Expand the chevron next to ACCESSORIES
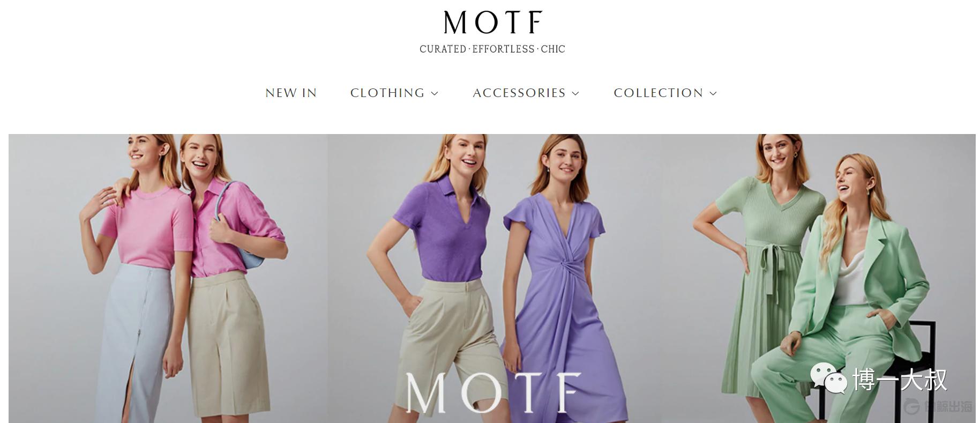This screenshot has width=980, height=423. pos(575,93)
